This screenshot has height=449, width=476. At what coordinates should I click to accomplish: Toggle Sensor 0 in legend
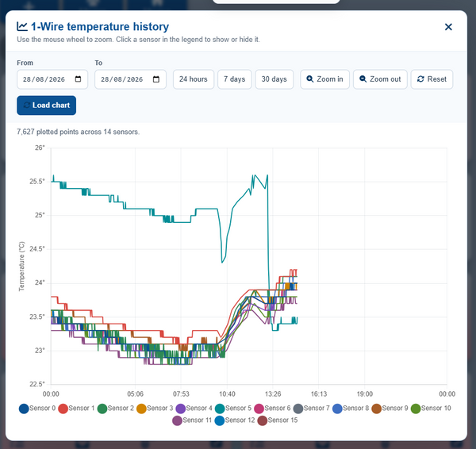[x=37, y=409]
